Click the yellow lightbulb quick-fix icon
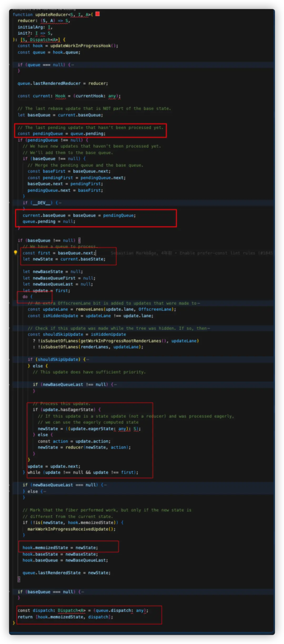 pos(15,253)
